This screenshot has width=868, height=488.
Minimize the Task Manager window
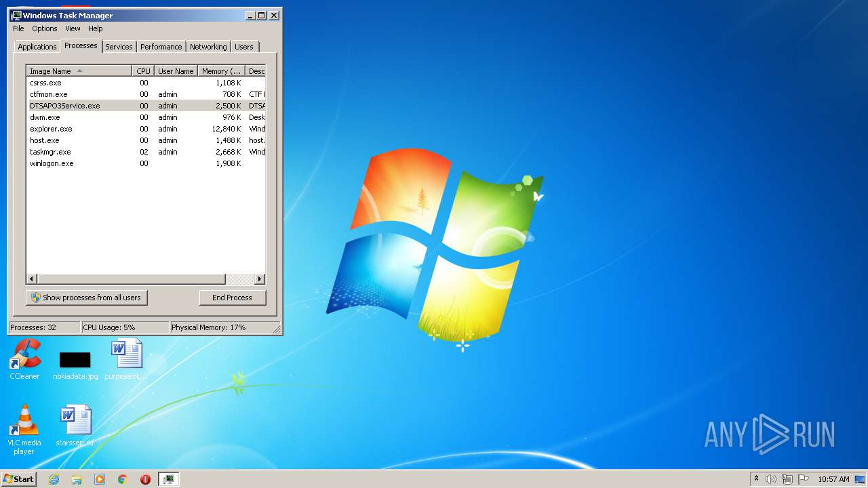click(251, 15)
